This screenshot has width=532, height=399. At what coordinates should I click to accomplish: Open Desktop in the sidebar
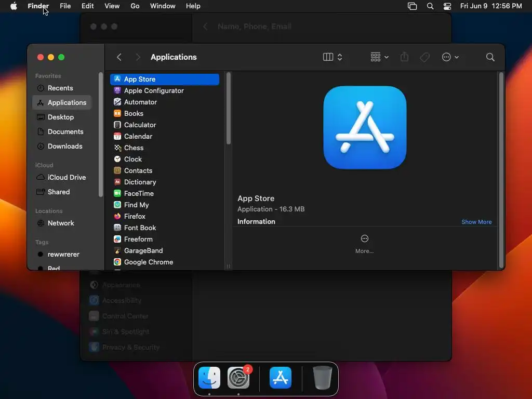point(62,117)
